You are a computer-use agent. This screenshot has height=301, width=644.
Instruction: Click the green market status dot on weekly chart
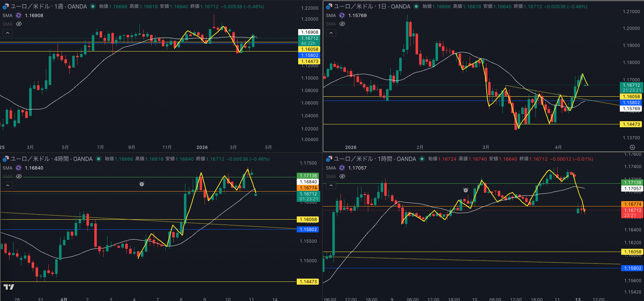tap(93, 6)
